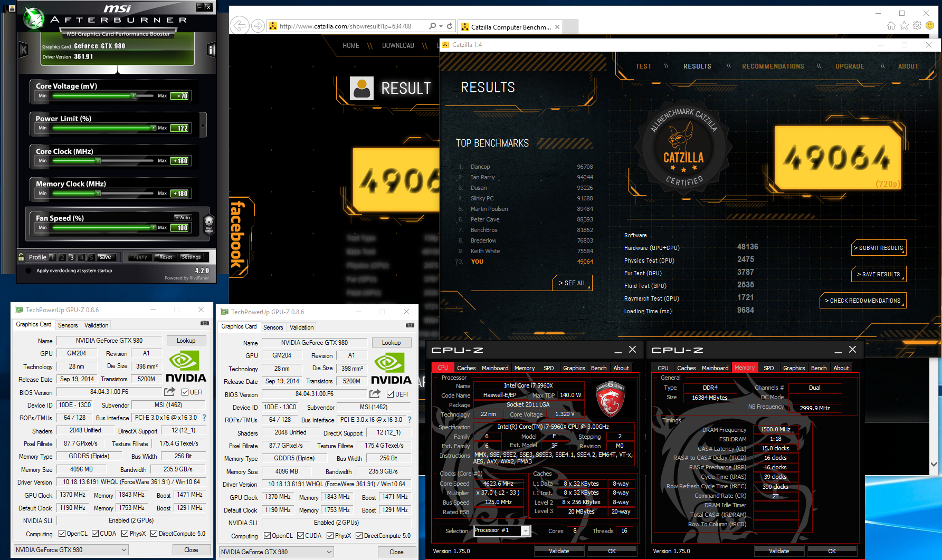
Task: Click the User Define fan gear icon
Action: [209, 224]
